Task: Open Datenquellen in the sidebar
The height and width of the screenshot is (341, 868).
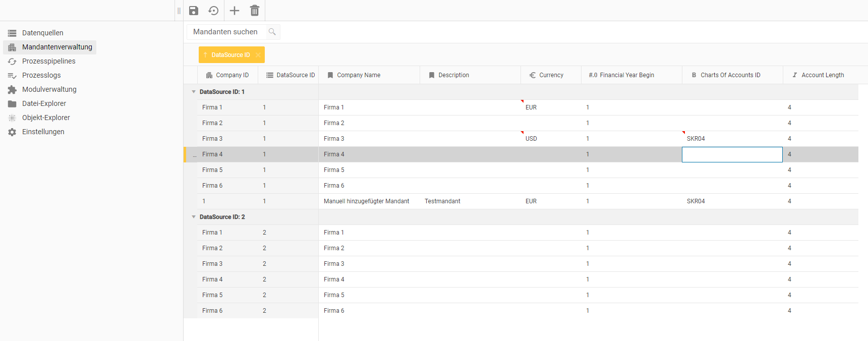Action: point(42,33)
